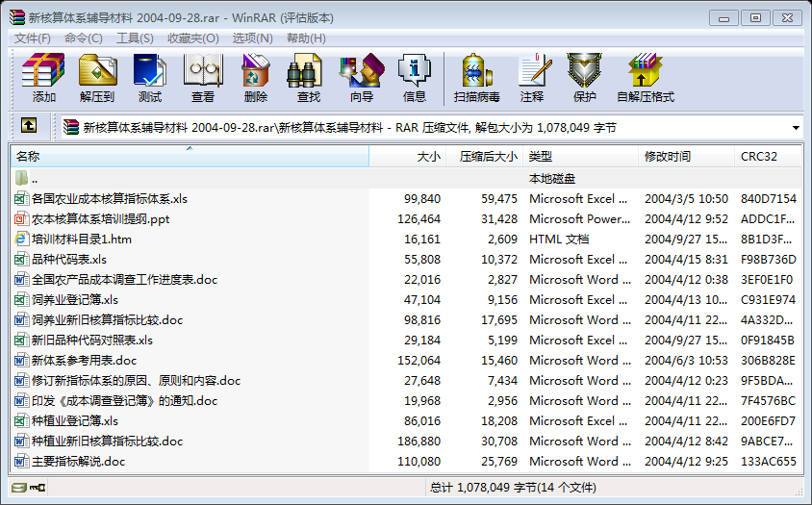Sort by the 类型 column header

(580, 156)
